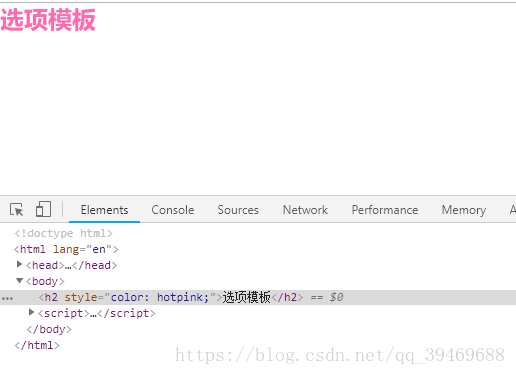This screenshot has height=375, width=516.
Task: Toggle the device toolbar icon
Action: click(43, 209)
